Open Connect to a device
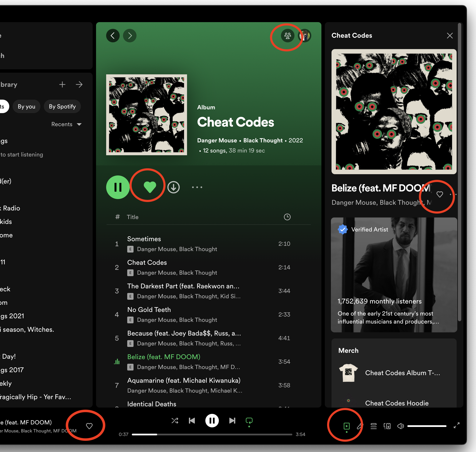476x452 pixels. click(x=387, y=426)
